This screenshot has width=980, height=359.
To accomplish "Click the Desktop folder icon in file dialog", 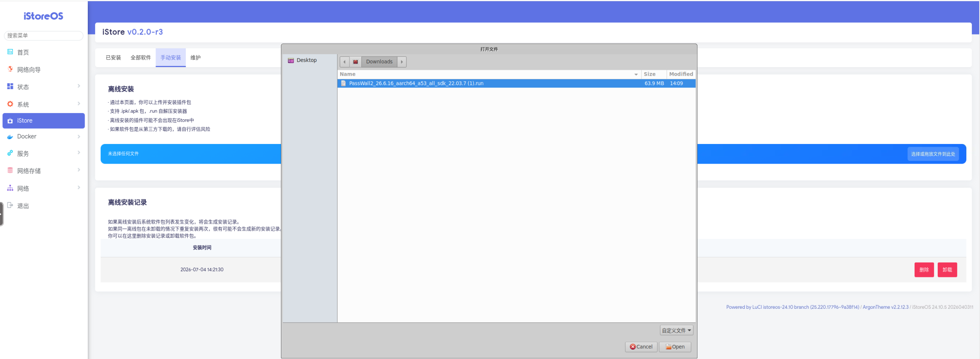I will (x=291, y=60).
